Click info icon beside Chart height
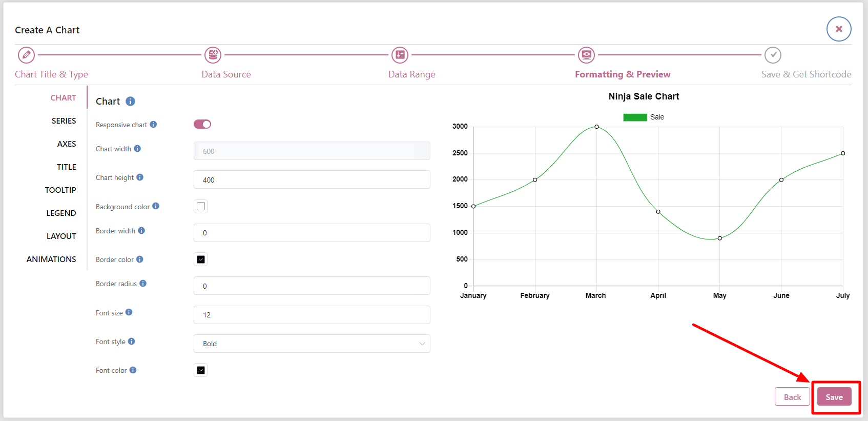This screenshot has width=868, height=421. [140, 177]
